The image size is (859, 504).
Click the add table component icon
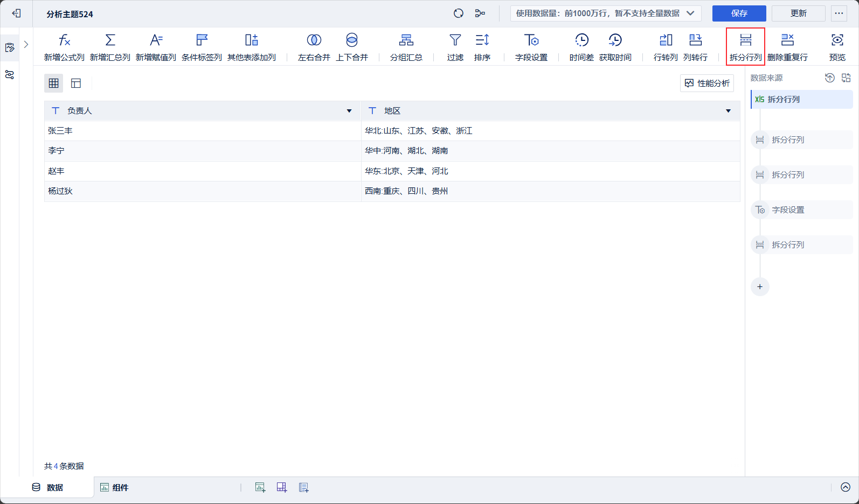coord(282,487)
